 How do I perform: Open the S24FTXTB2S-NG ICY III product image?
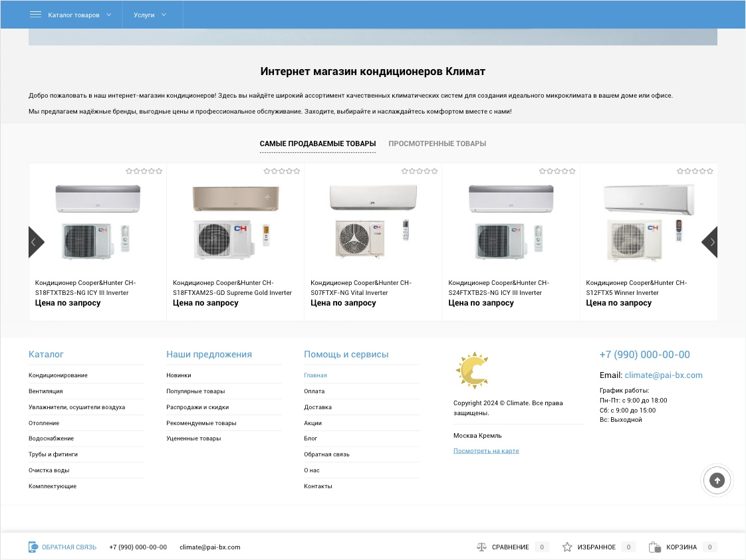coord(511,222)
